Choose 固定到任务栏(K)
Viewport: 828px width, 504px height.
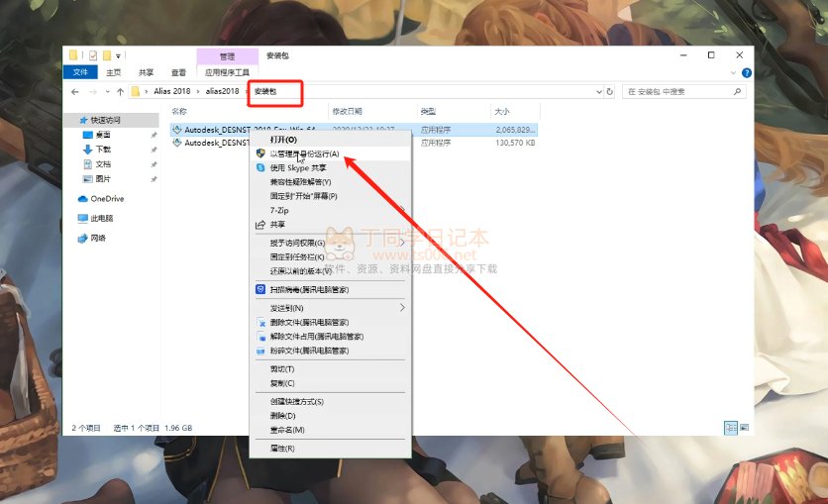coord(330,257)
